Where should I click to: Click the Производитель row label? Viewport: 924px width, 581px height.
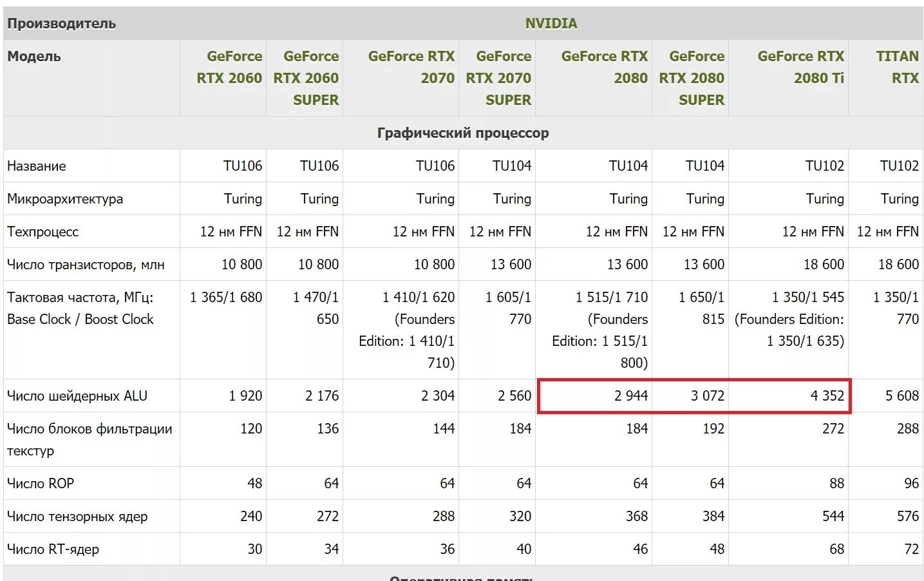tap(62, 24)
